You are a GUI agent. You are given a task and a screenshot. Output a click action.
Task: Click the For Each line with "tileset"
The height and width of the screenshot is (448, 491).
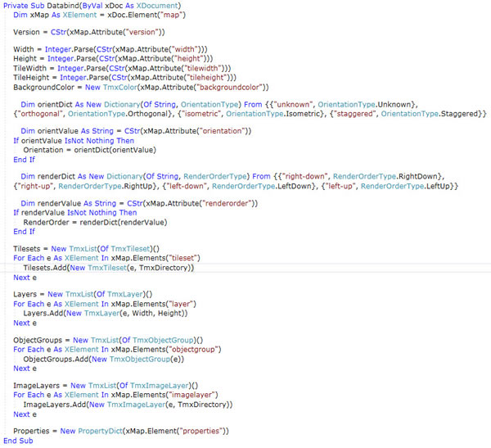click(106, 258)
